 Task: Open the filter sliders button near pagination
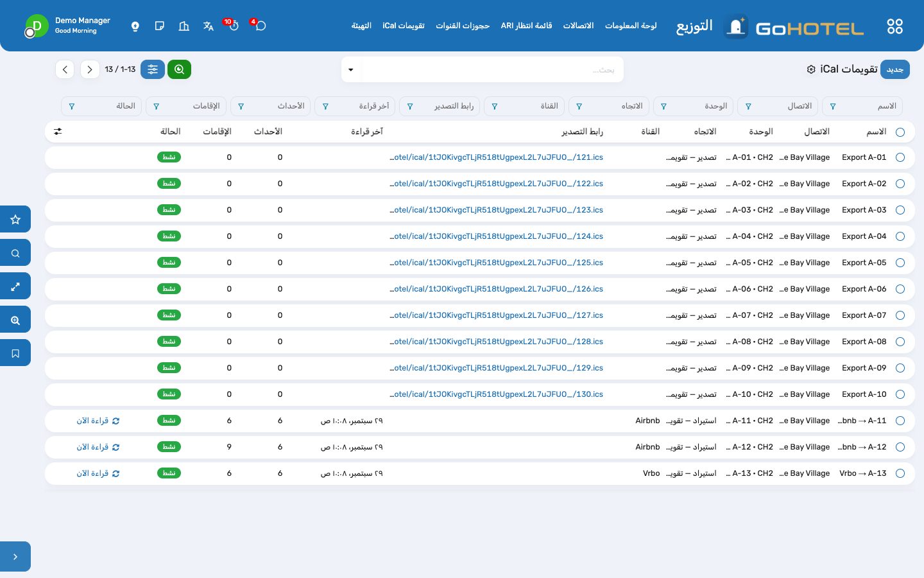(x=153, y=69)
